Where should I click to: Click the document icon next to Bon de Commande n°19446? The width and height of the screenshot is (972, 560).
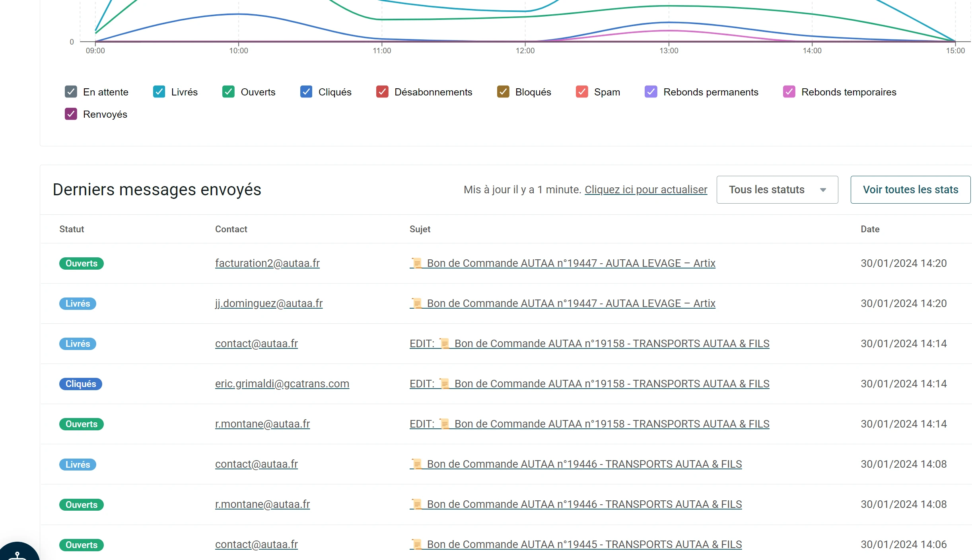(417, 464)
